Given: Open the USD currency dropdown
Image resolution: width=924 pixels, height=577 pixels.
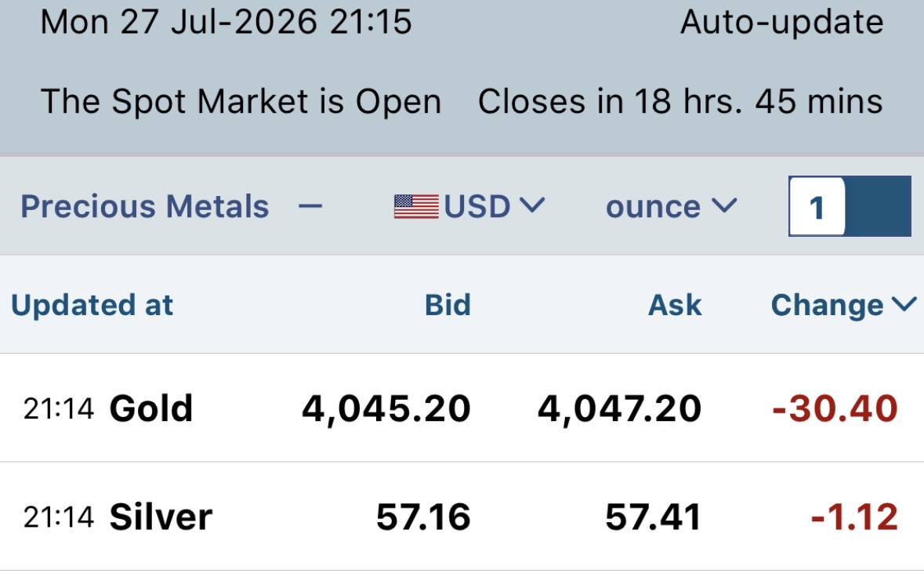Looking at the screenshot, I should (469, 206).
